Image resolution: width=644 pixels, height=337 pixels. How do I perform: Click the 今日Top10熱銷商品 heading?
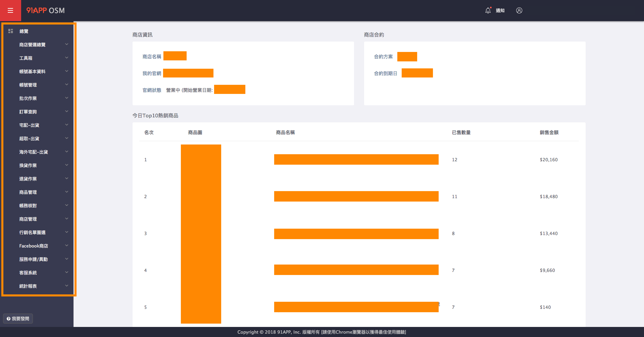point(155,115)
